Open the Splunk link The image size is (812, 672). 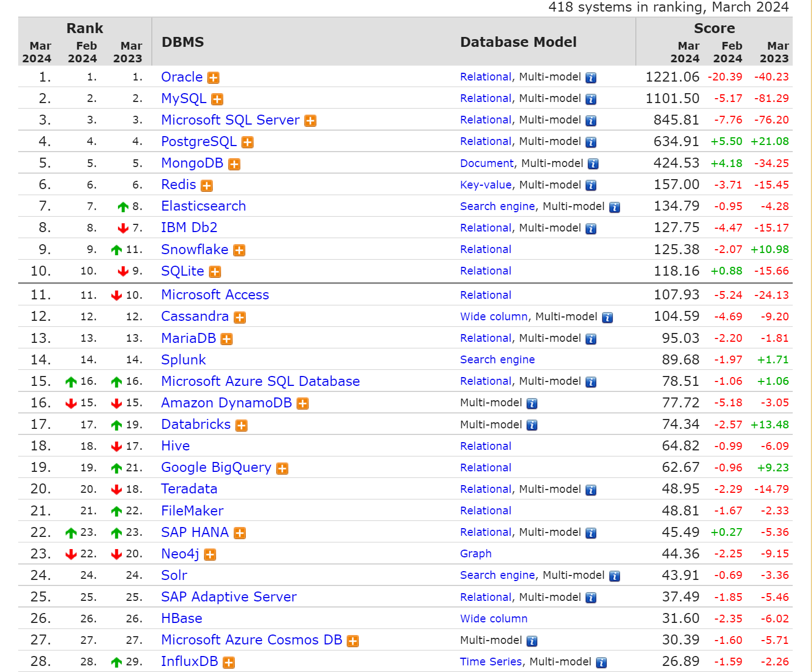click(184, 360)
